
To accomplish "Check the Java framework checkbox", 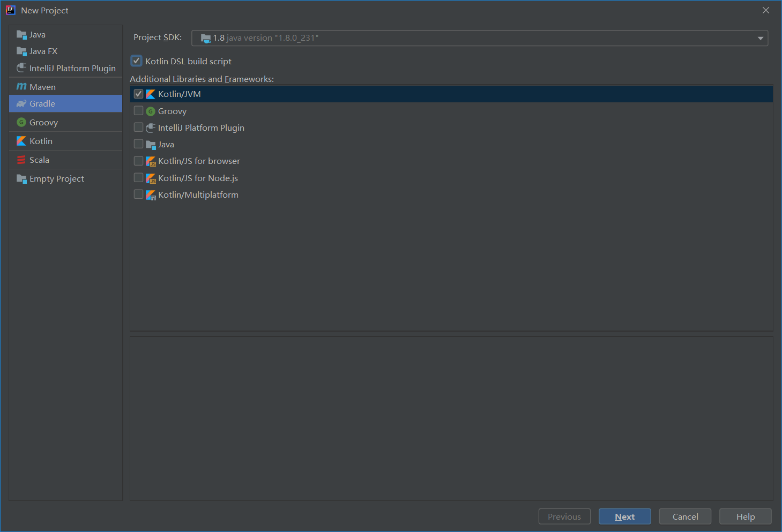I will (139, 144).
